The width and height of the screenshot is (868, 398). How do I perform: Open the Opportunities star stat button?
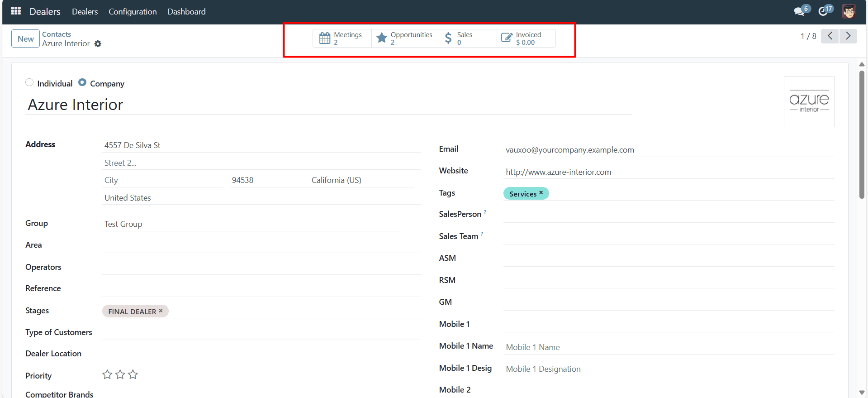point(405,38)
